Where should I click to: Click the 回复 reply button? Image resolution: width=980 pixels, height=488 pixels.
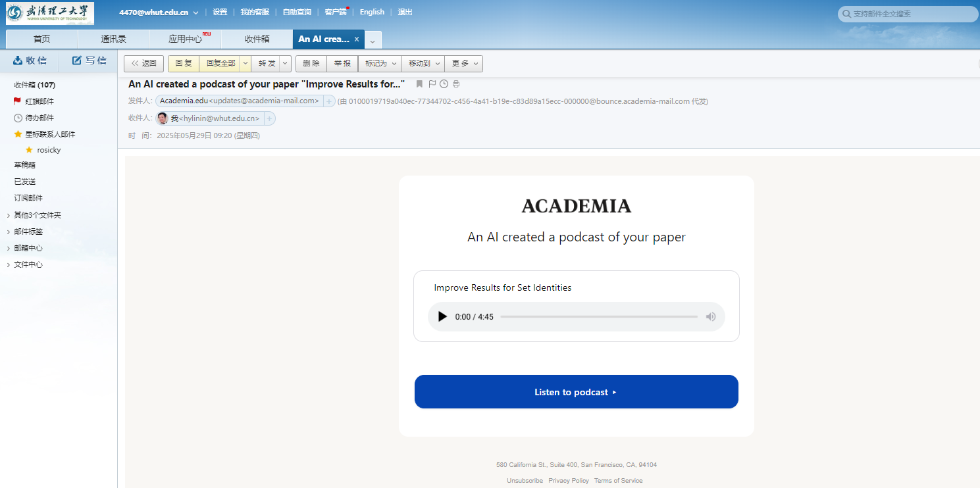pos(184,63)
